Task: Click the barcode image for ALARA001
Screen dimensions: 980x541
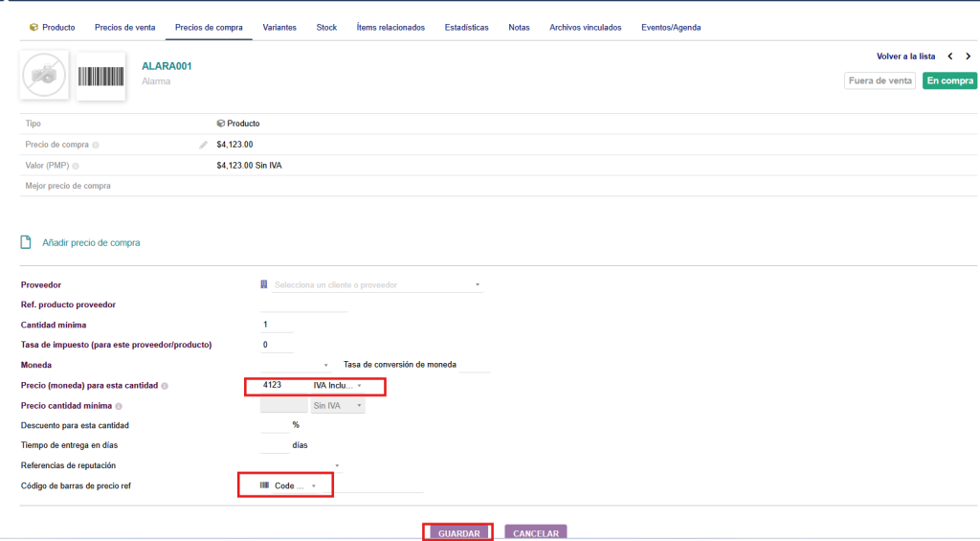Action: coord(100,77)
